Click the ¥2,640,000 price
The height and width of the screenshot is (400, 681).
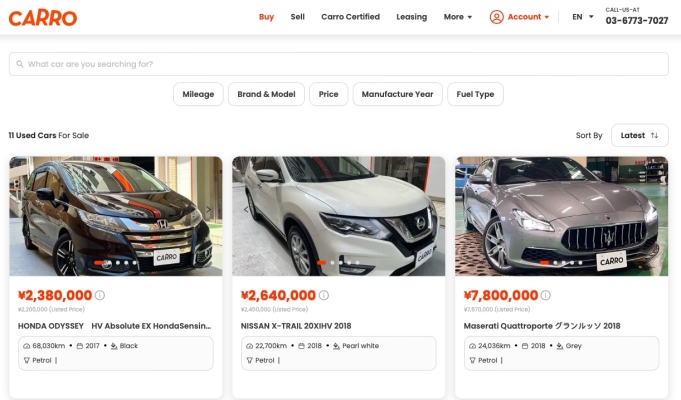278,295
